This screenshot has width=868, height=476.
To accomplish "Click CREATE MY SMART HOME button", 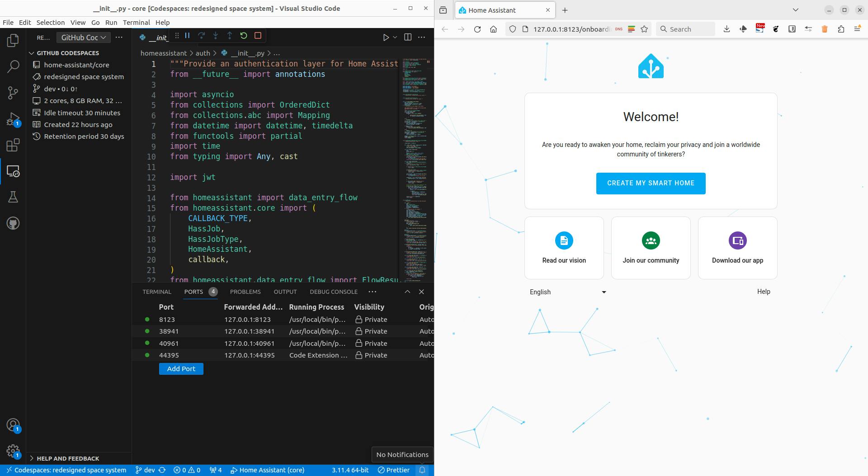I will [x=651, y=184].
